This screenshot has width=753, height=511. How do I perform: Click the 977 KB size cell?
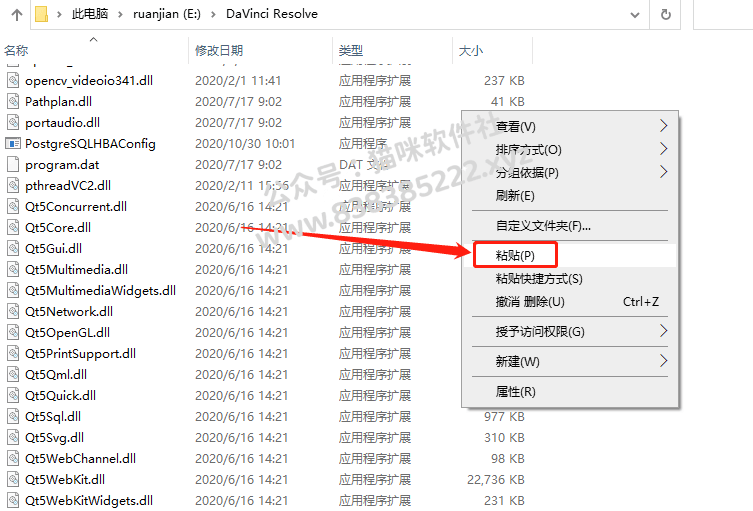click(504, 416)
